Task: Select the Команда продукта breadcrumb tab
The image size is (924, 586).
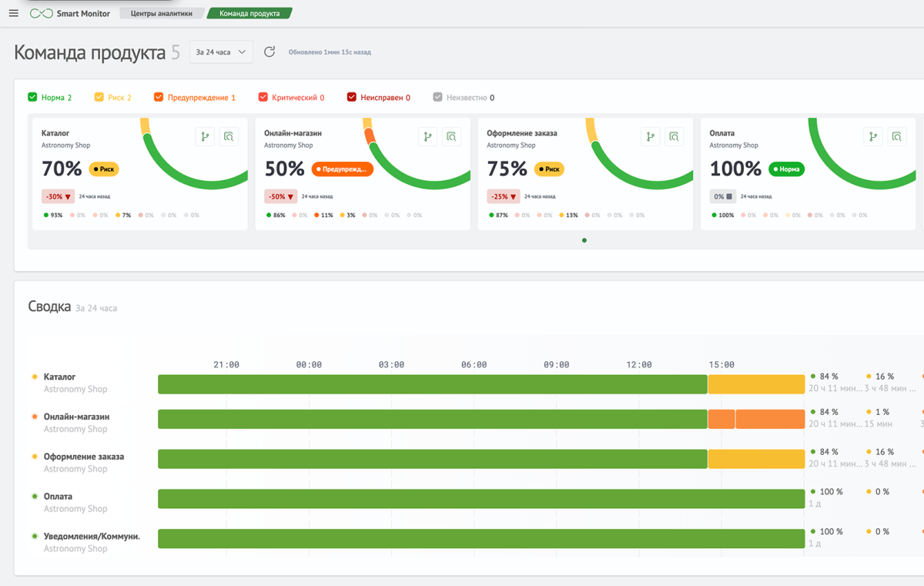Action: click(249, 13)
